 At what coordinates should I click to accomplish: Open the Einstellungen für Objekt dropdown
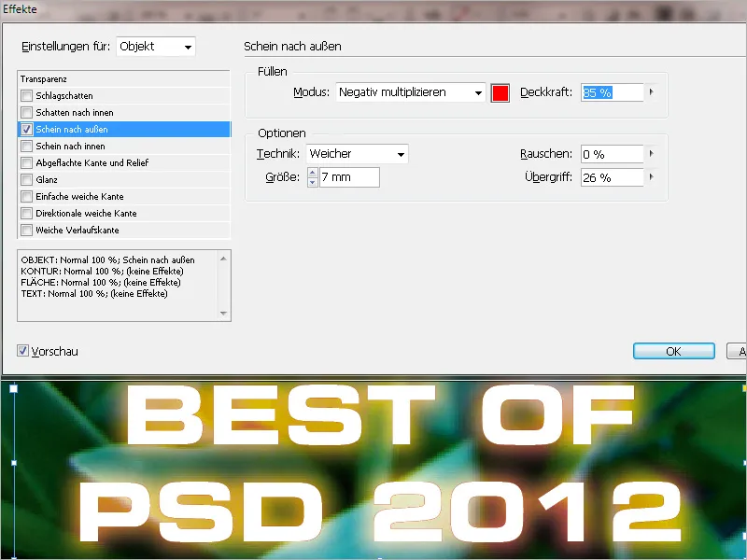pyautogui.click(x=156, y=47)
